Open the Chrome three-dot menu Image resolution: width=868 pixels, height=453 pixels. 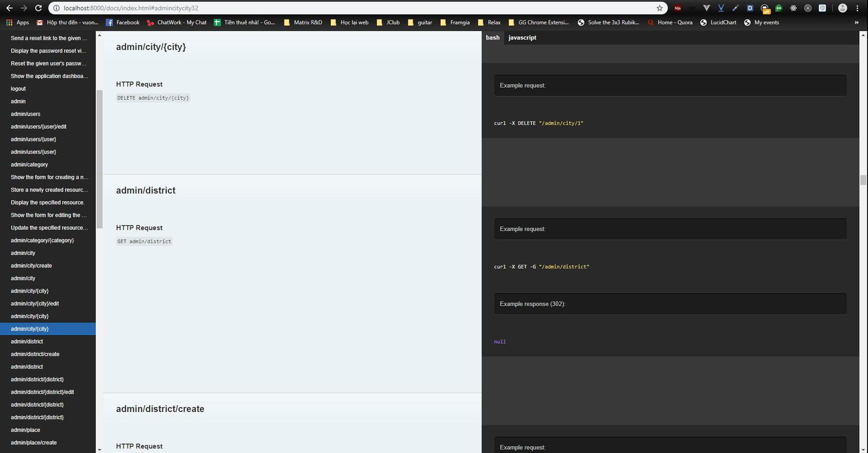tap(857, 8)
